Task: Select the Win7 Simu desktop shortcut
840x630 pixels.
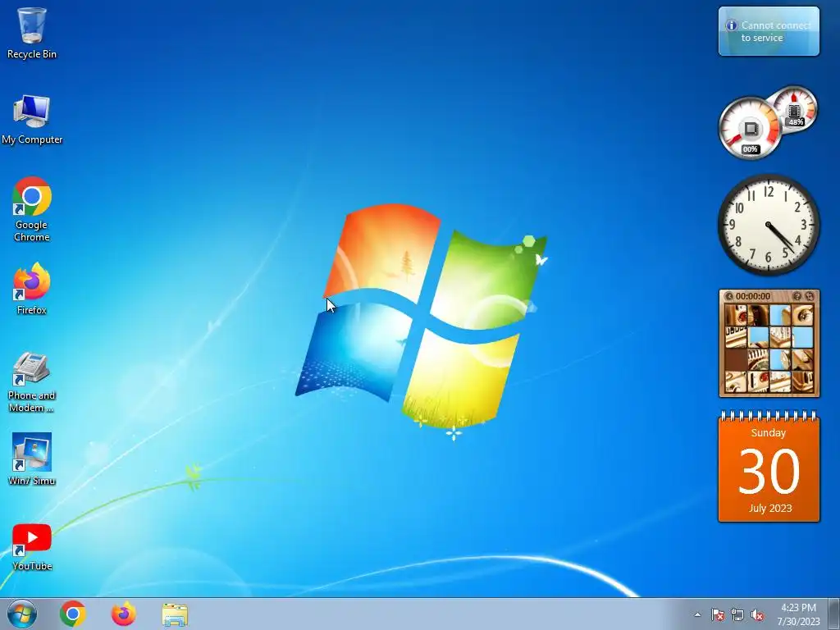Action: coord(32,459)
